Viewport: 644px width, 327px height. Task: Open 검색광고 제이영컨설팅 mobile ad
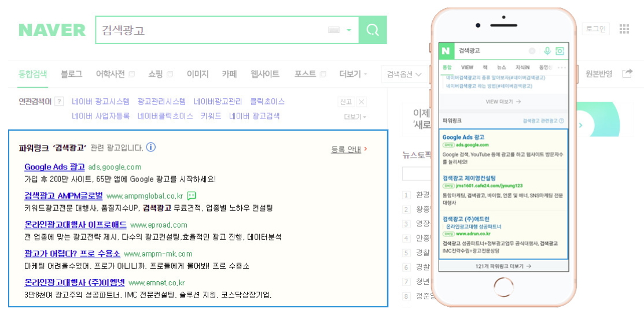pos(469,178)
